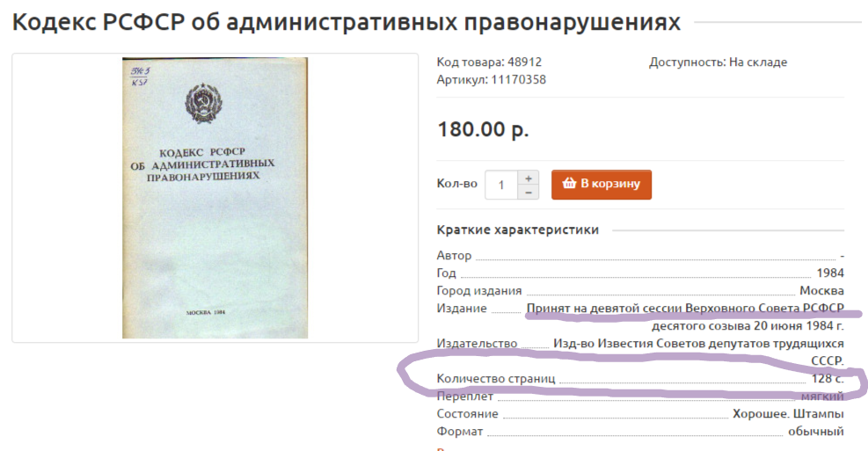
Task: Click the page title «Кодекс РСФСР об административных правонарушениях»
Action: pyautogui.click(x=346, y=22)
